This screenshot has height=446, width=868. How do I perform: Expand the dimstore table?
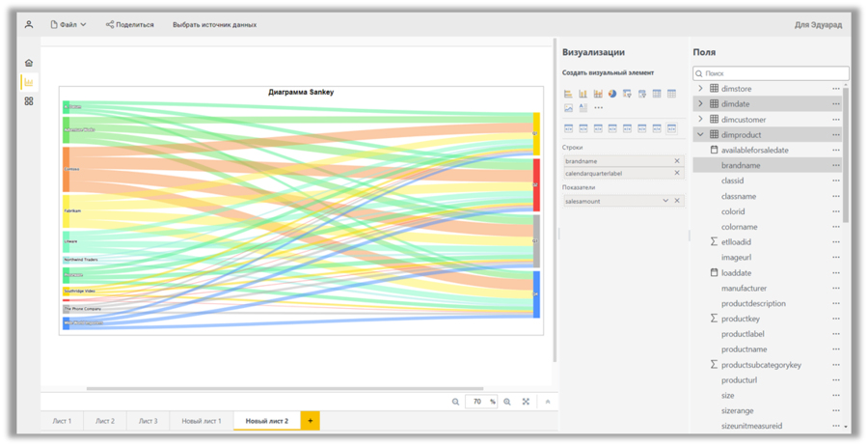point(701,89)
